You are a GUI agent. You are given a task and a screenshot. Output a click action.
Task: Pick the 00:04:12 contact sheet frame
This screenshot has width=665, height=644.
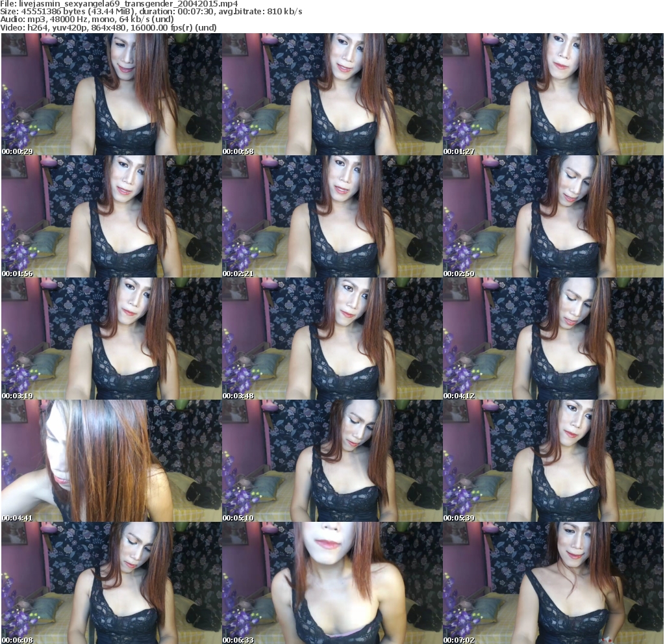[553, 339]
